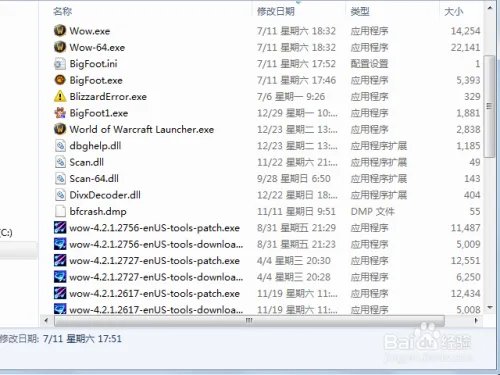Click the DMP 文件 type of bfcrash.dmp
Viewport: 500px width, 375px height.
[373, 212]
